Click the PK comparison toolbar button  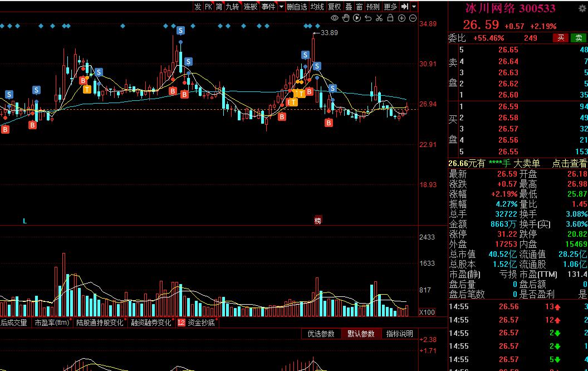[208, 7]
